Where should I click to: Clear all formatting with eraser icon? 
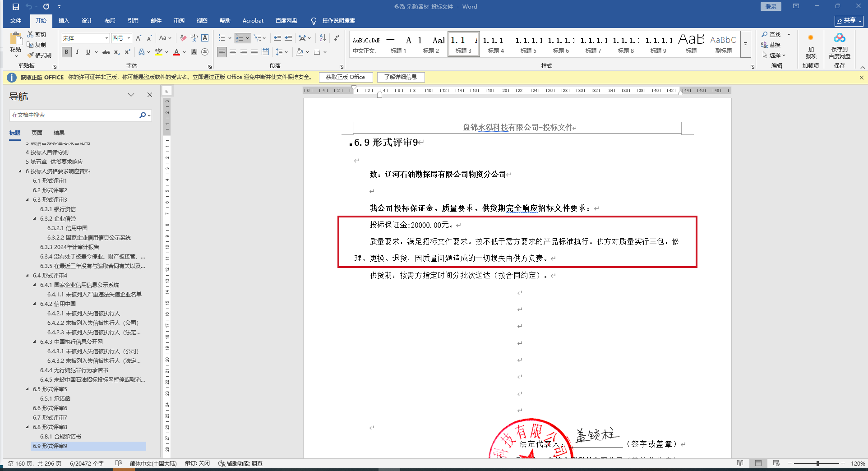click(x=183, y=38)
